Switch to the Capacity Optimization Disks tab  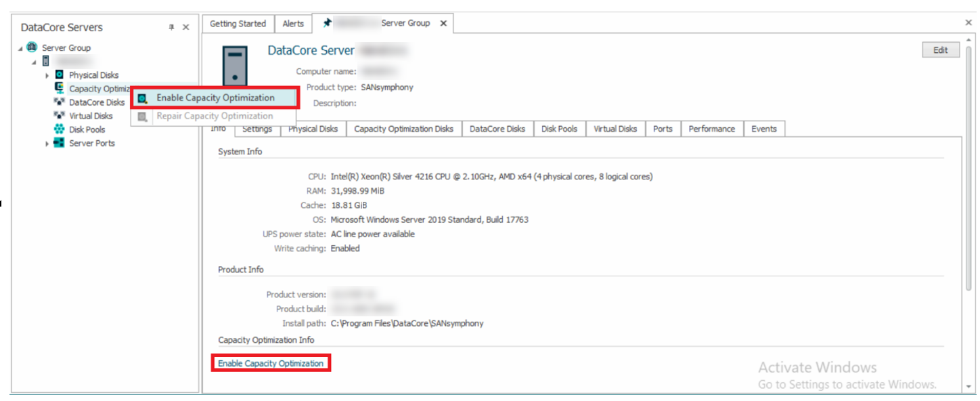coord(403,129)
